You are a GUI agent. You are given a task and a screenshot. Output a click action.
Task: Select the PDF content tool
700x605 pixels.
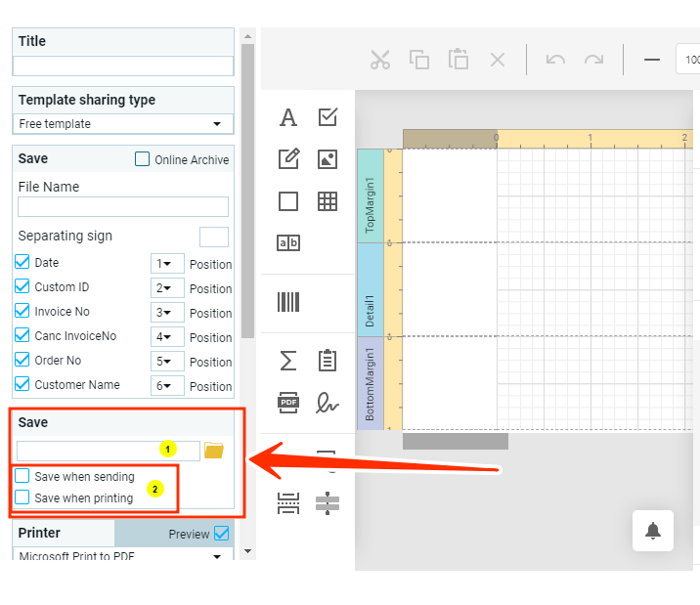(288, 402)
